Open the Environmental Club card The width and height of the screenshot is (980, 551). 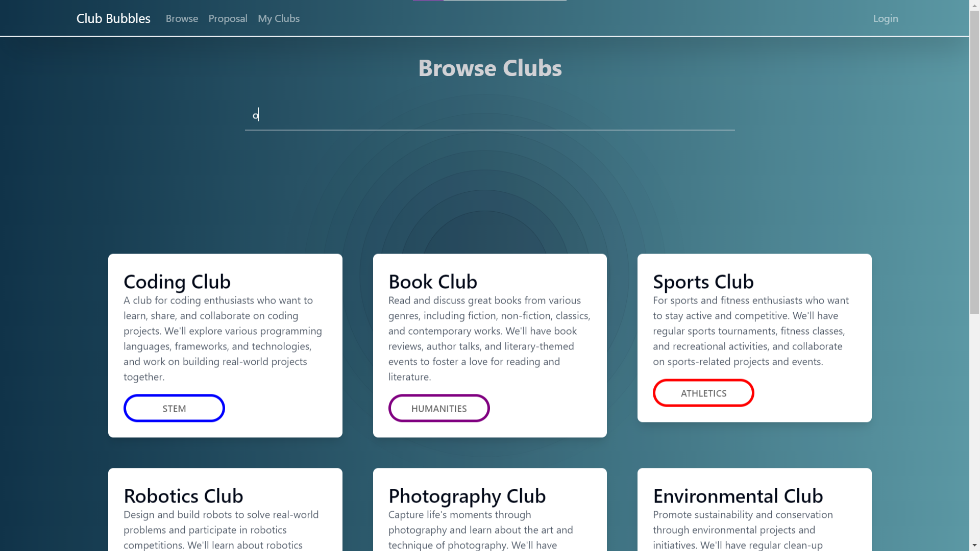[x=754, y=509]
